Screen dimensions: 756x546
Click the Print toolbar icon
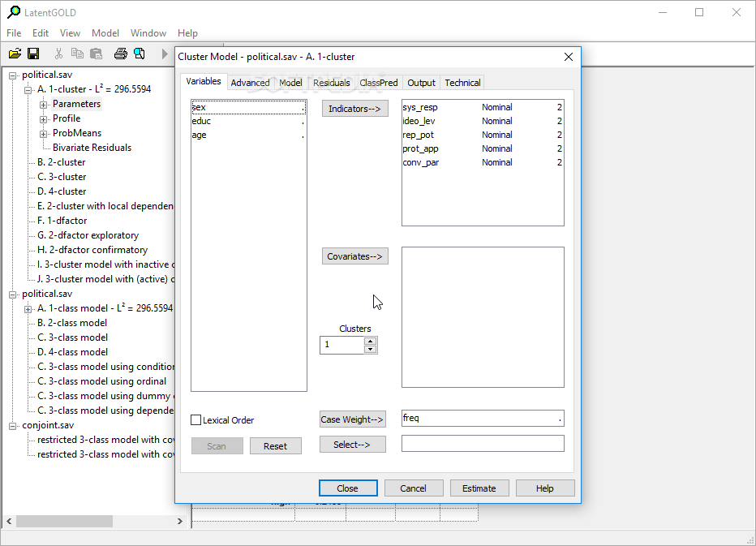(121, 54)
